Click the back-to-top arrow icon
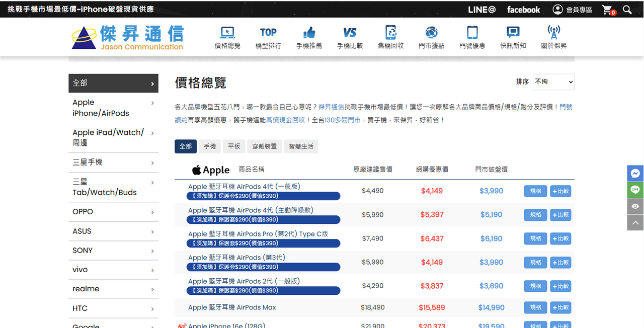The width and height of the screenshot is (644, 328). [635, 222]
